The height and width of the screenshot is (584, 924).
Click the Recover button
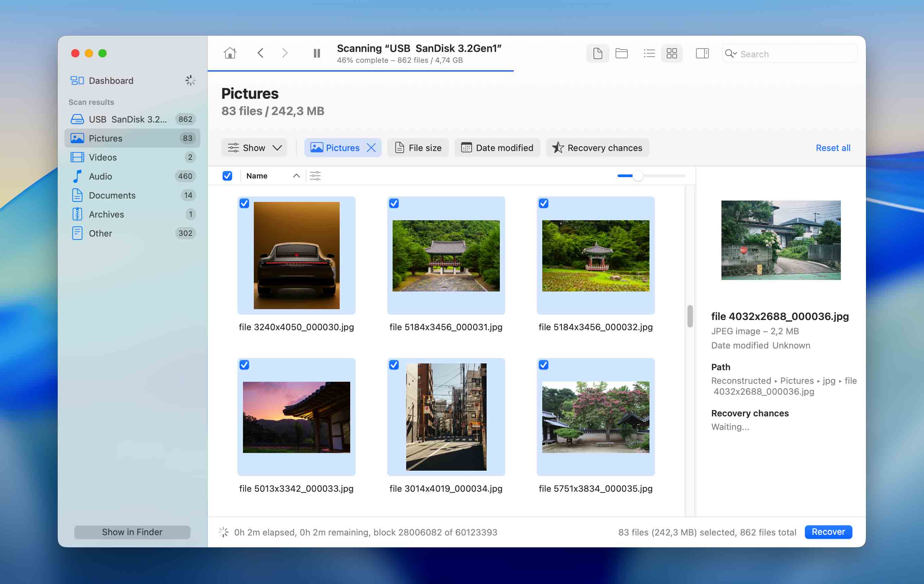[x=828, y=532]
